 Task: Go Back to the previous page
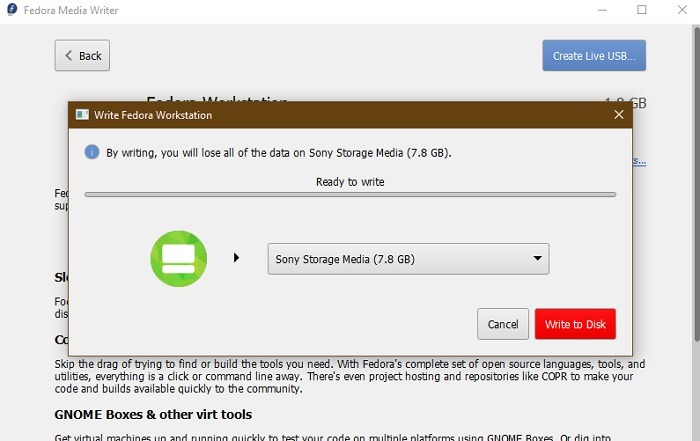82,55
